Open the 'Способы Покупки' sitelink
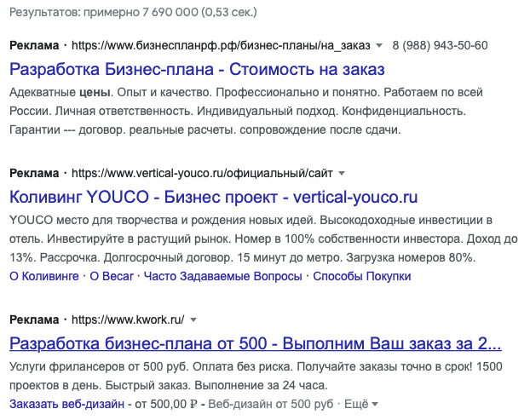The width and height of the screenshot is (530, 420). (362, 276)
